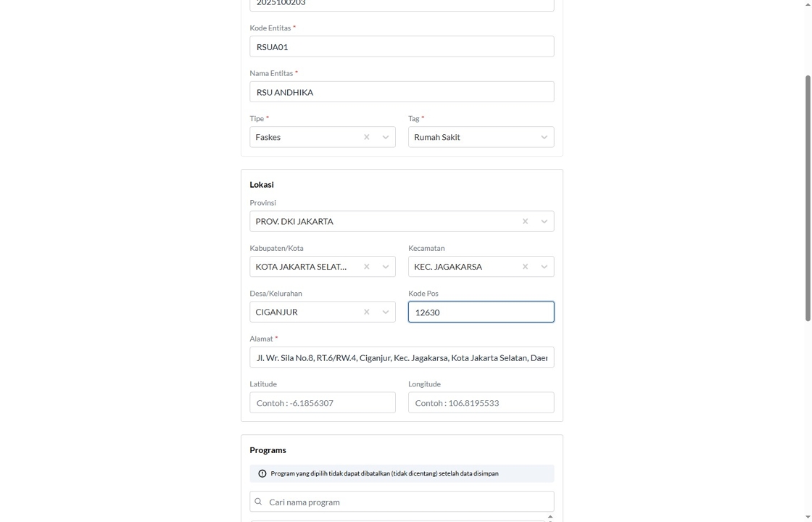Open the Provinsi dropdown list
This screenshot has width=812, height=522.
544,221
